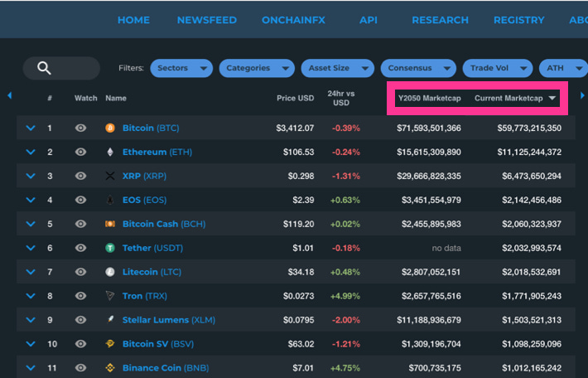Image resolution: width=588 pixels, height=378 pixels.
Task: Open the Binance Coin (BNB) link
Action: 166,367
